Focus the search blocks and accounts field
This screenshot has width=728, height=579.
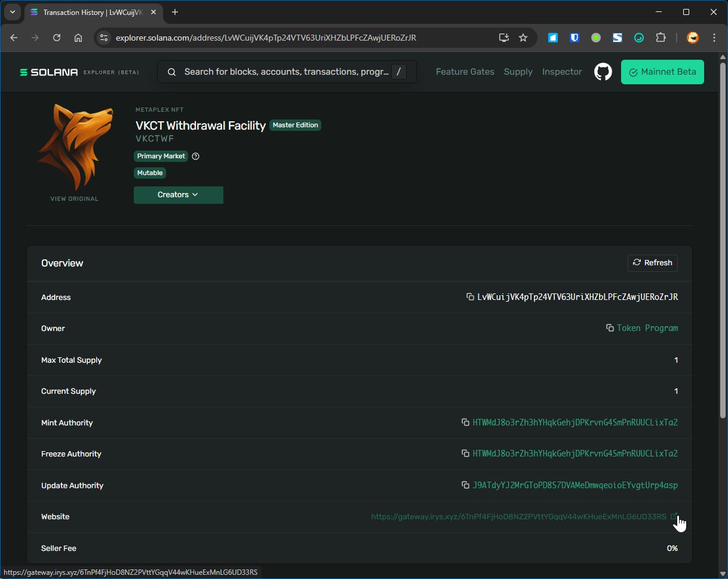click(x=286, y=72)
